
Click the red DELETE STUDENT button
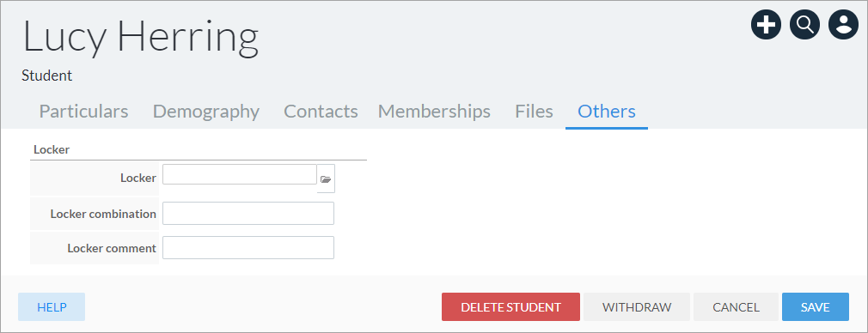click(x=511, y=307)
